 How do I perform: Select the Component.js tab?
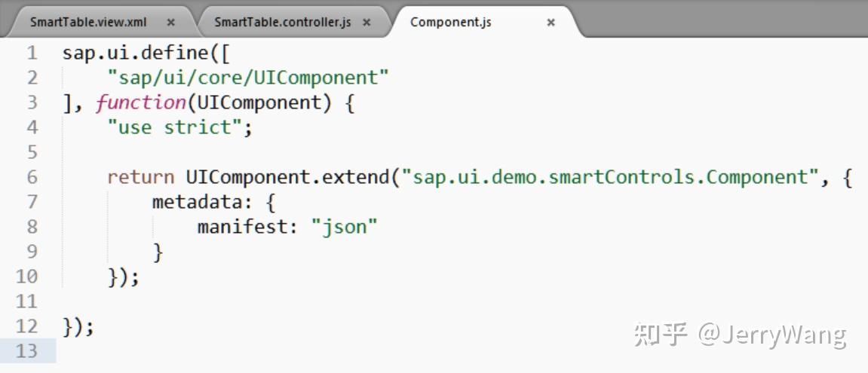[x=451, y=23]
